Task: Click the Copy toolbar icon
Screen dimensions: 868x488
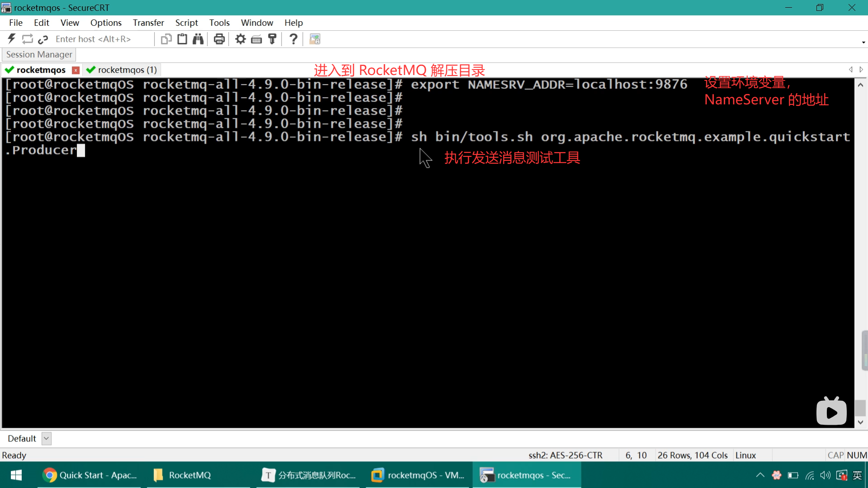Action: [166, 39]
